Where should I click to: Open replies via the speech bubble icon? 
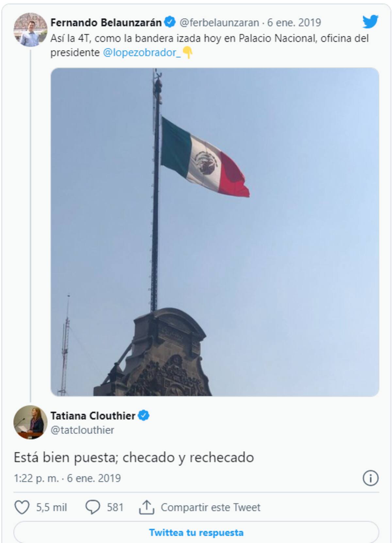pos(92,507)
